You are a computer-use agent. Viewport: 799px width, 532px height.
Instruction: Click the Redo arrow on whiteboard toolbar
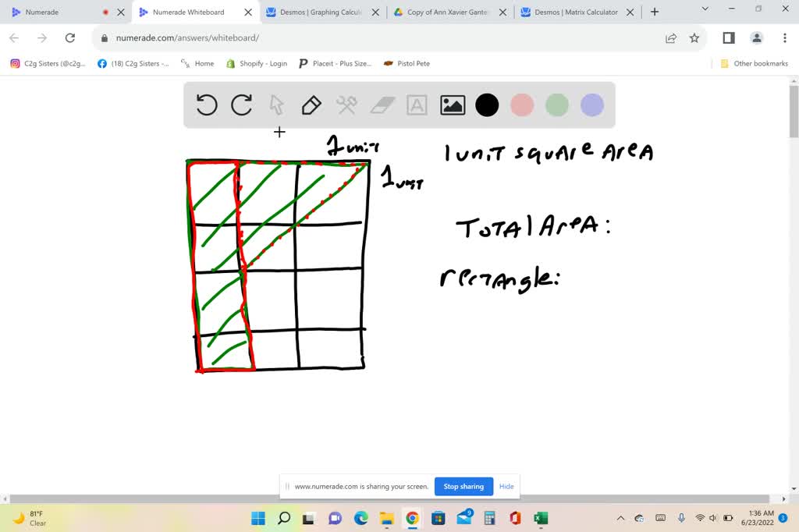pos(241,105)
